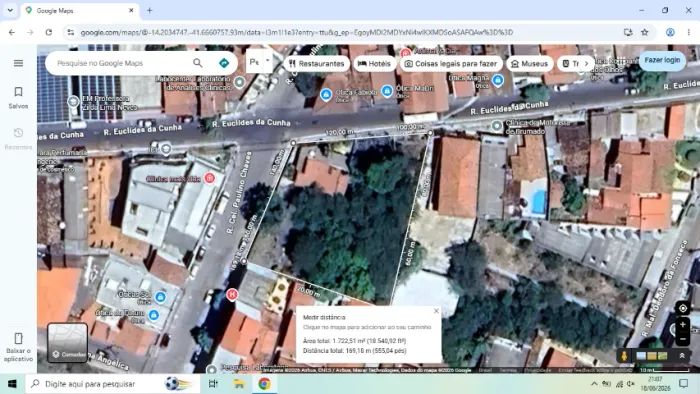
Task: Zoom in with the plus button
Action: pos(683,325)
